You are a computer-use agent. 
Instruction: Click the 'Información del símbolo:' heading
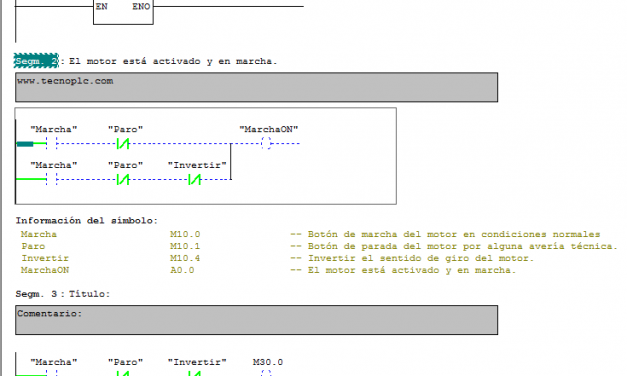point(87,220)
